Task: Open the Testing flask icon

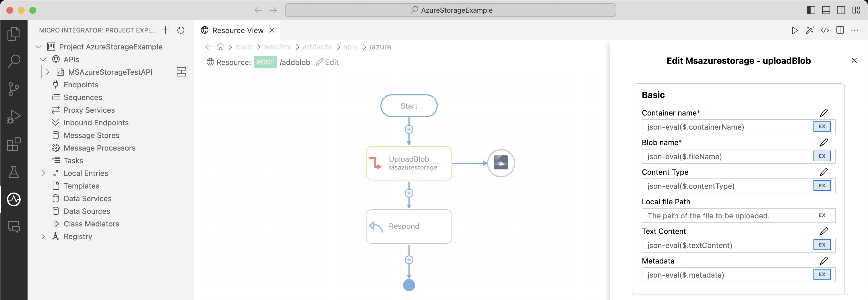Action: tap(13, 172)
